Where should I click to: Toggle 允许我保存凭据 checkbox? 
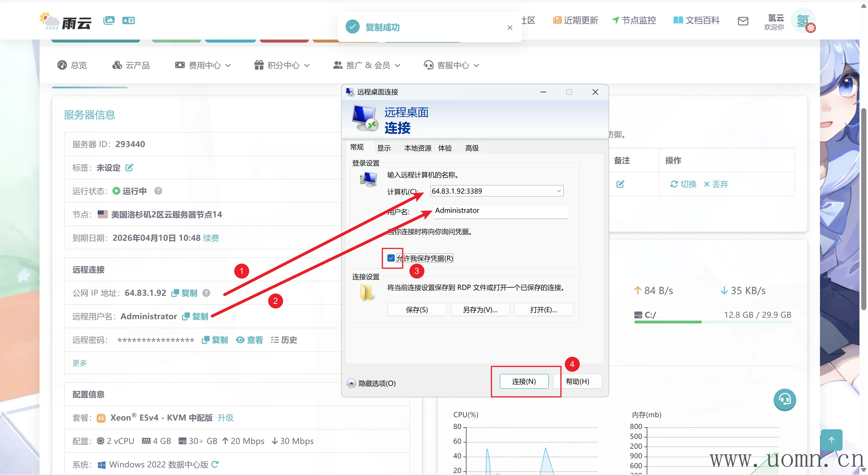391,258
